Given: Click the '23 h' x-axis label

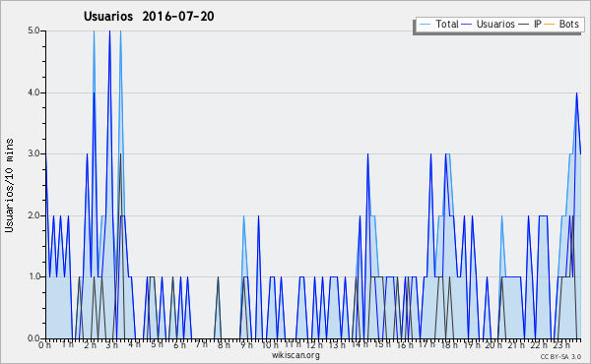Looking at the screenshot, I should [x=561, y=344].
